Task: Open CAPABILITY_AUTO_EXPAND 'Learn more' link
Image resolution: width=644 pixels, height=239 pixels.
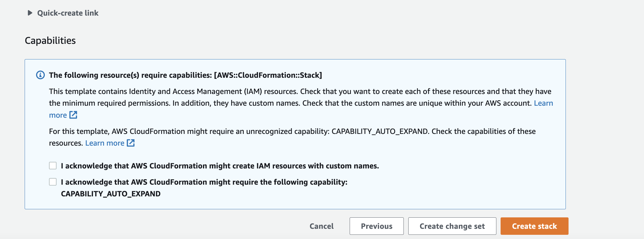Action: (105, 143)
